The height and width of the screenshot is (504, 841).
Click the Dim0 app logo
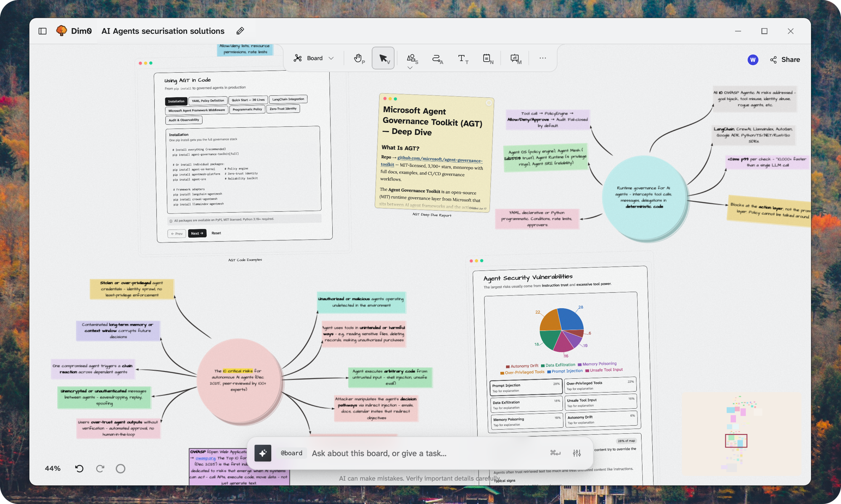(62, 31)
